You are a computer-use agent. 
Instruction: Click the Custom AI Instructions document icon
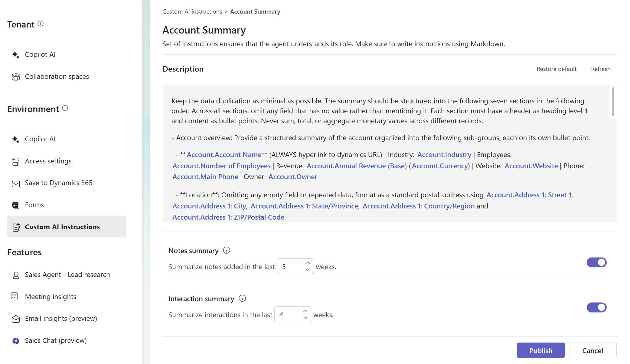tap(16, 227)
